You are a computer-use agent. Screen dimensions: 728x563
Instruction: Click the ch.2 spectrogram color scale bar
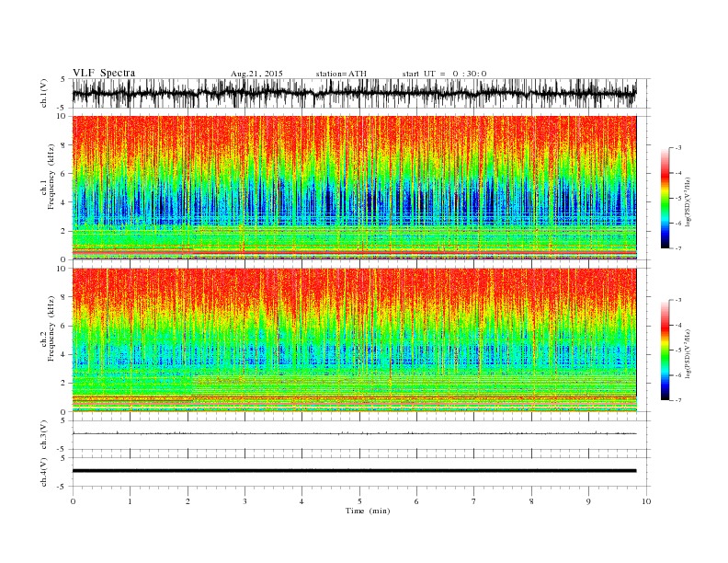pos(665,350)
